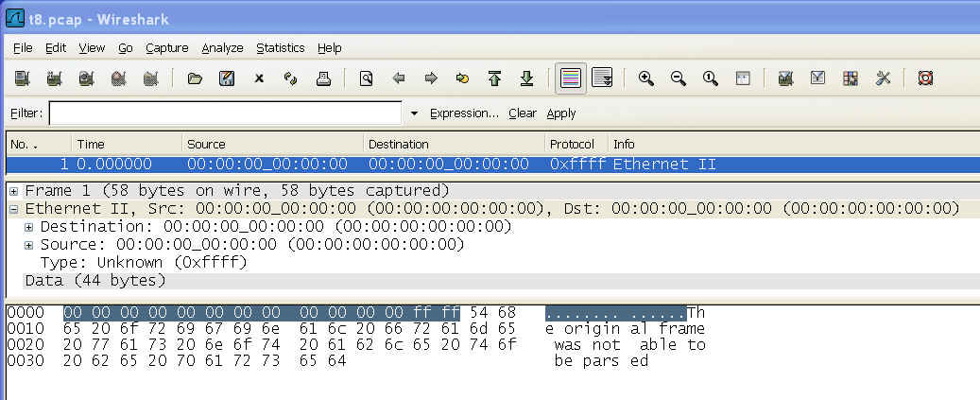Click the Find packet magnifier icon
The width and height of the screenshot is (980, 400).
click(366, 78)
